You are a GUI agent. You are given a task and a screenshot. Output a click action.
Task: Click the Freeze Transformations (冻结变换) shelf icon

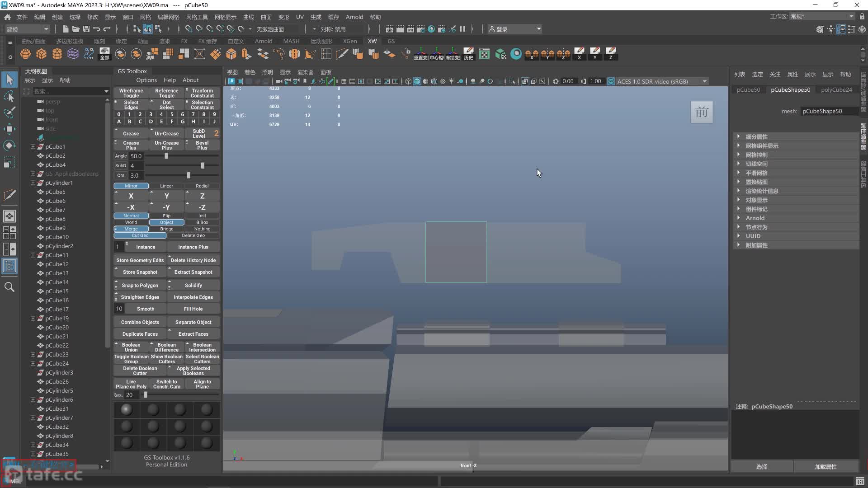click(453, 54)
